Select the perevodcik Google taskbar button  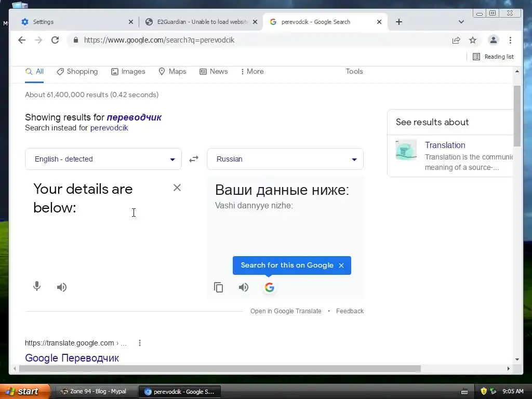tap(180, 392)
